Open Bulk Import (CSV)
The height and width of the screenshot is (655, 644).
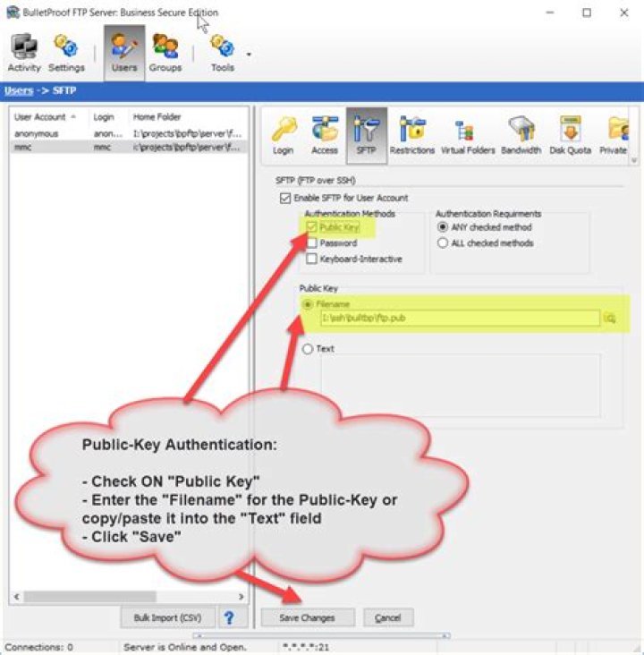click(168, 617)
